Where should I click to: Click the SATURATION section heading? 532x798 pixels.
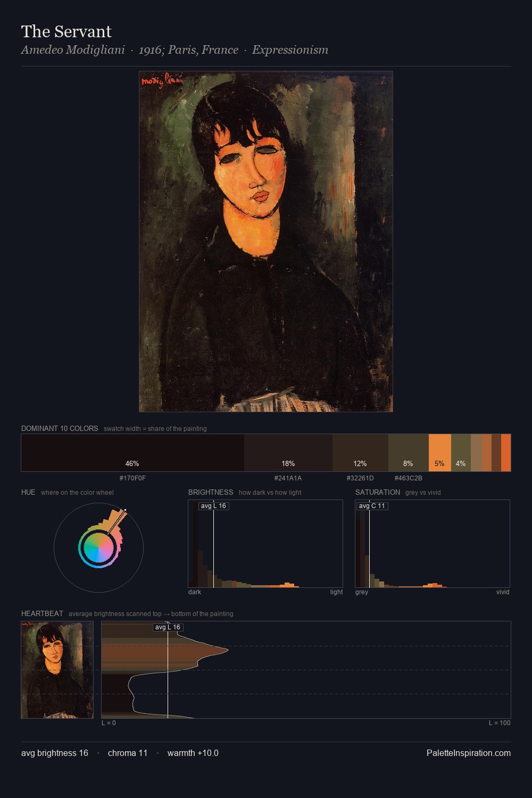[378, 492]
